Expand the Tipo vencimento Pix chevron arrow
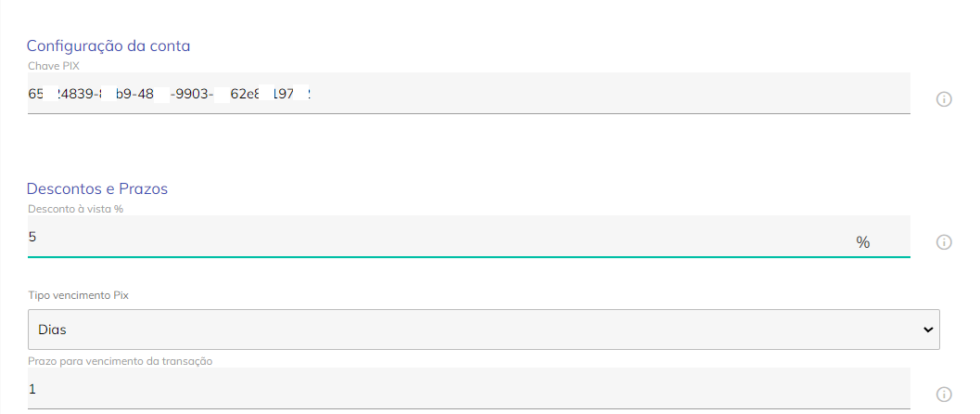 click(928, 330)
